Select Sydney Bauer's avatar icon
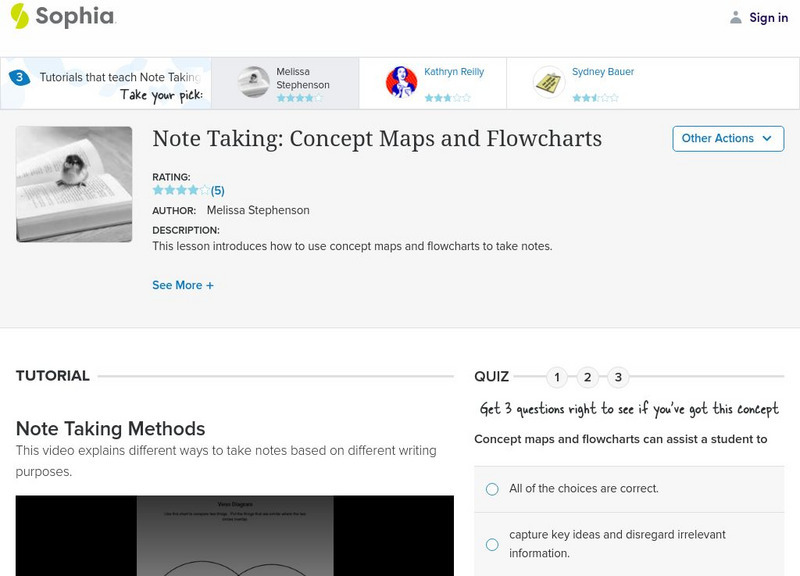800x576 pixels. point(549,82)
